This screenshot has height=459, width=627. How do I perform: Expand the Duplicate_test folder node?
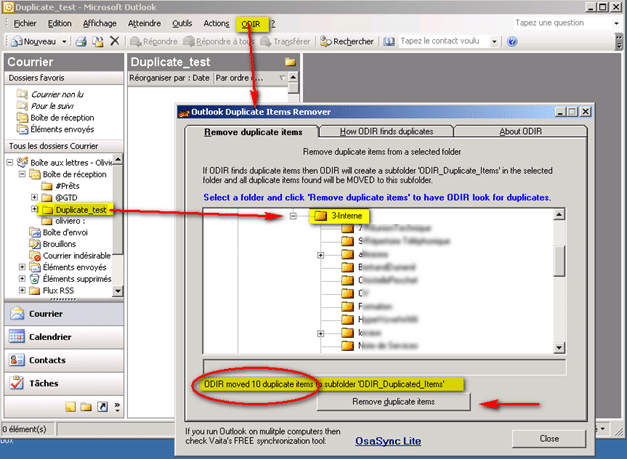point(34,209)
